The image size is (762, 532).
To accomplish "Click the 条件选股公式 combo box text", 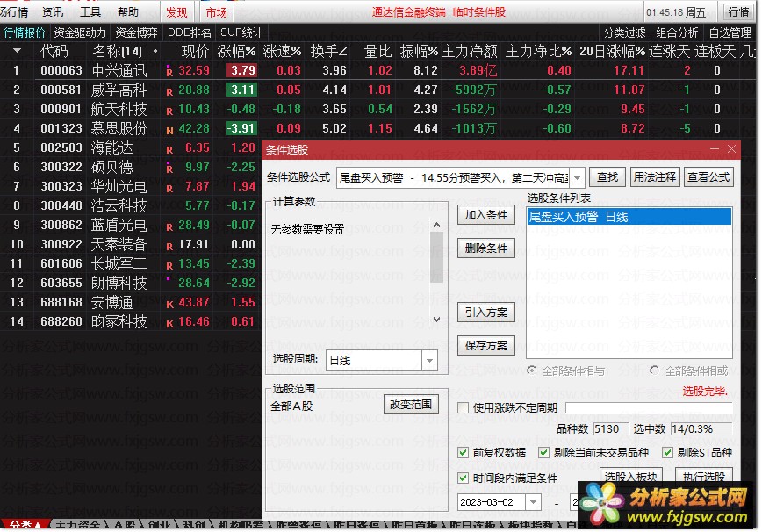I will [x=453, y=178].
